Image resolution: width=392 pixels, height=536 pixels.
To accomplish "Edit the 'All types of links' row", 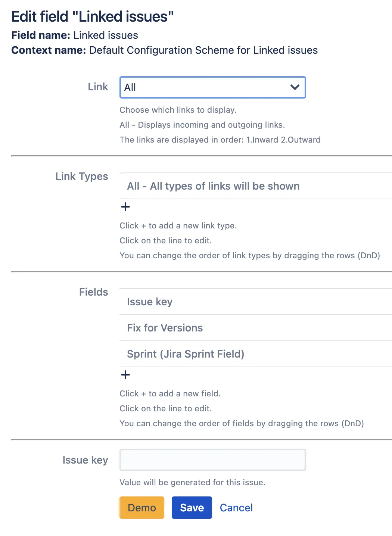I will tap(256, 186).
